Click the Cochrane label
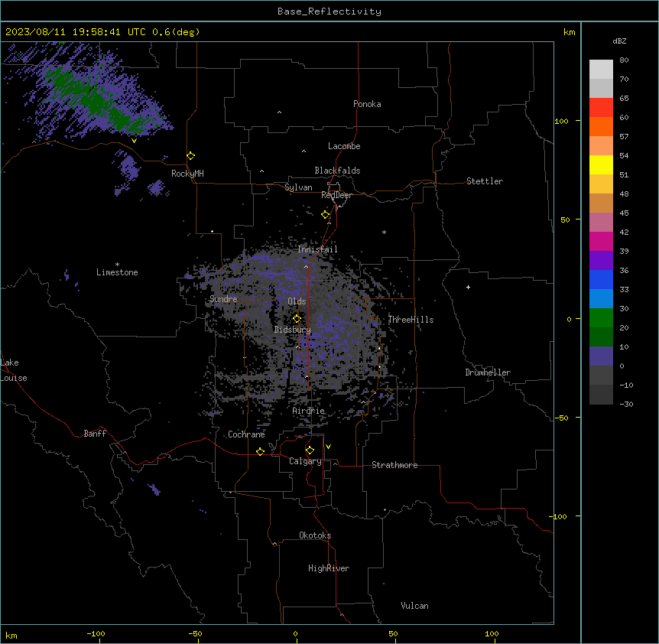Screen dimensions: 659x644 [x=246, y=434]
